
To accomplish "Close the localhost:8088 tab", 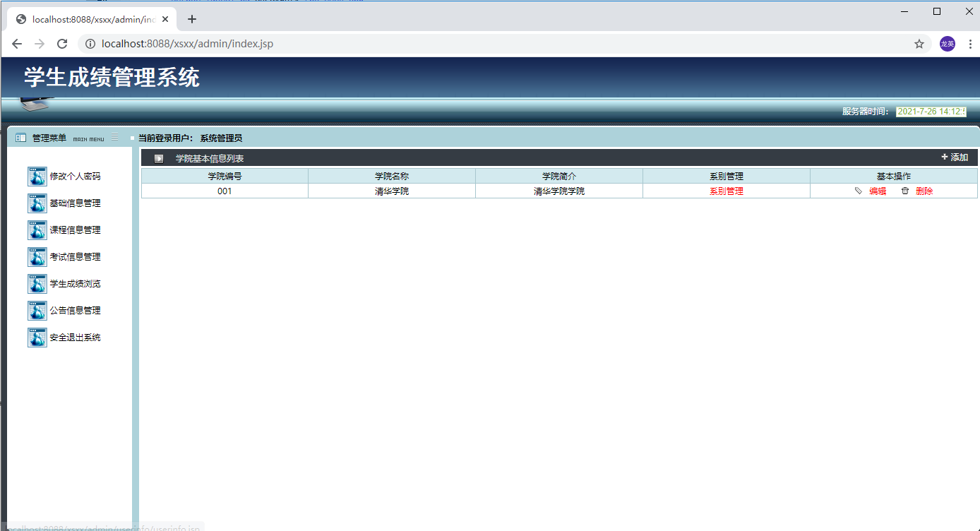I will (x=165, y=19).
